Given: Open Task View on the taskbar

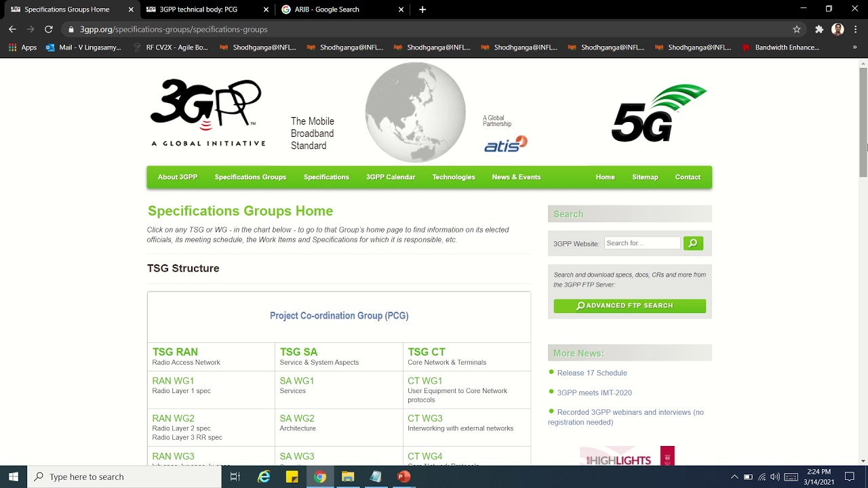Looking at the screenshot, I should click(235, 476).
